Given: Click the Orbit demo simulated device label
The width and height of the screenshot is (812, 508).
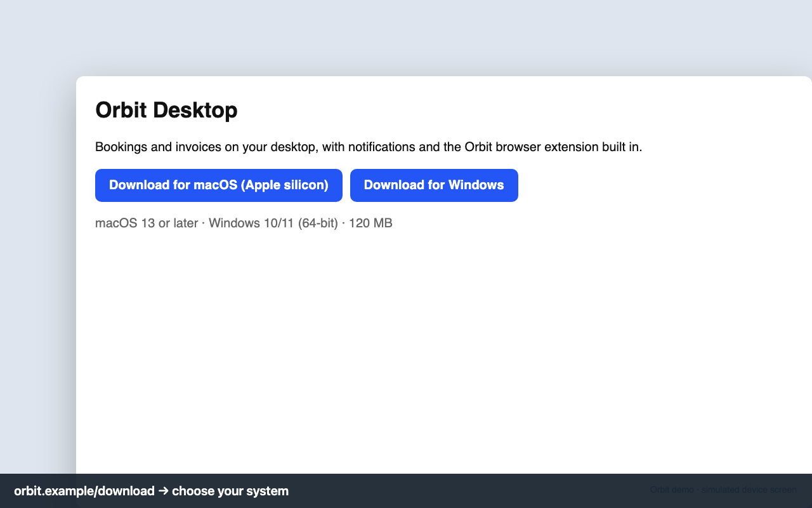Looking at the screenshot, I should click(x=723, y=490).
